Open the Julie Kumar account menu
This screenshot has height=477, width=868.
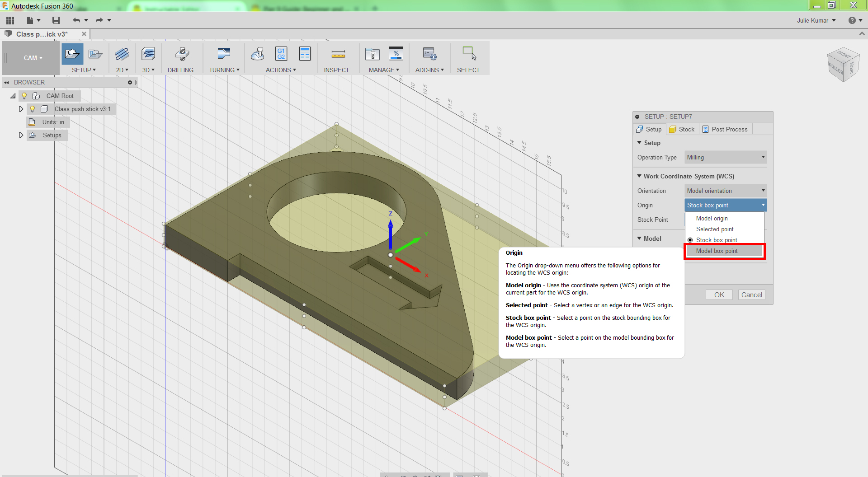click(816, 20)
